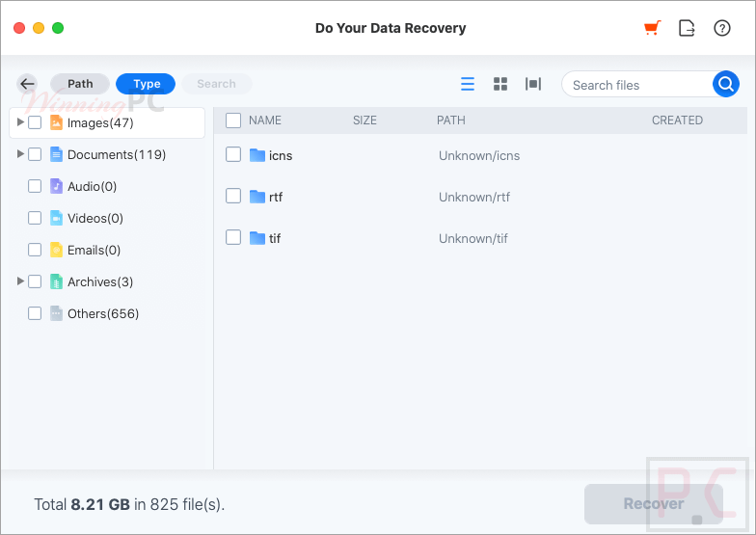Click the Total 8.21 GB status text
This screenshot has width=756, height=535.
point(129,505)
